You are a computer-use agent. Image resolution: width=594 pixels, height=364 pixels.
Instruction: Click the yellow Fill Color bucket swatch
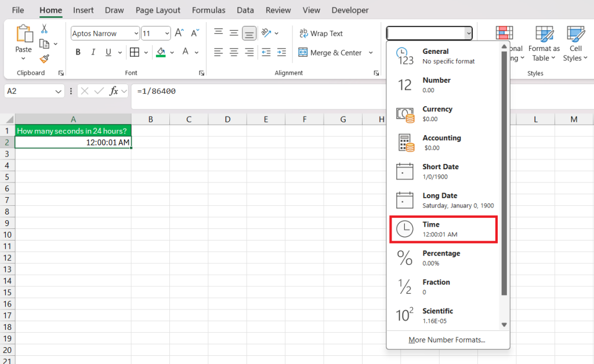click(161, 53)
